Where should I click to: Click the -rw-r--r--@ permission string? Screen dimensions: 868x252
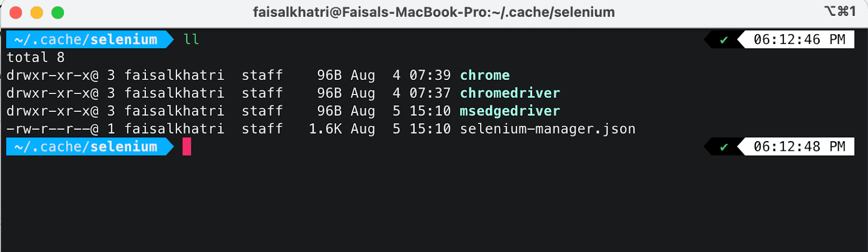click(x=52, y=129)
